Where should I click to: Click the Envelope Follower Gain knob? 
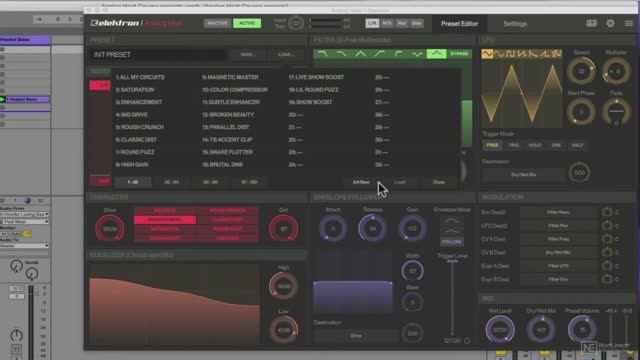[412, 228]
